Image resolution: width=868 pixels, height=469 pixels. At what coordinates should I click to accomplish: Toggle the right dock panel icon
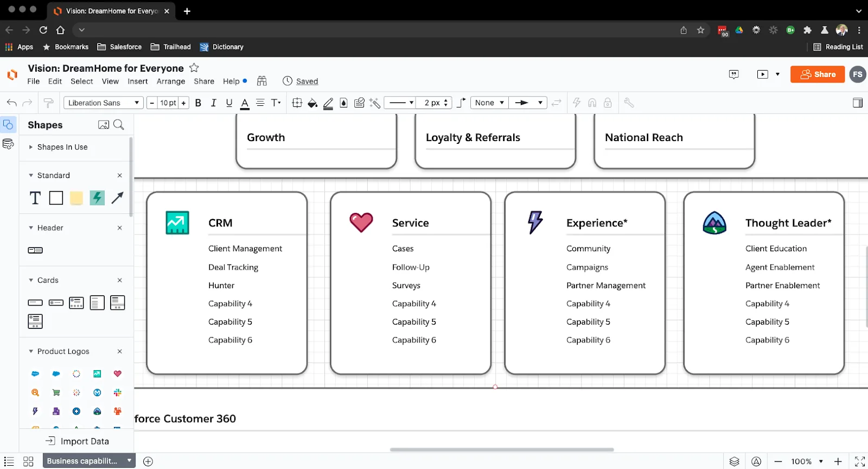858,103
